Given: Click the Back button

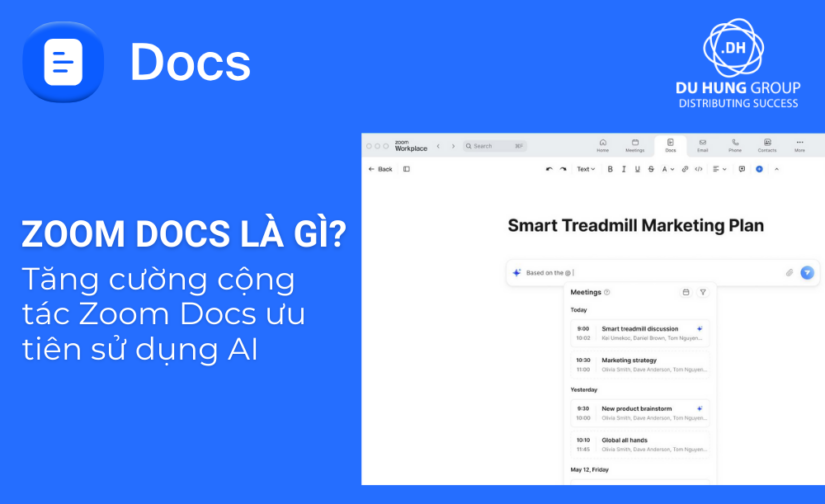Looking at the screenshot, I should pyautogui.click(x=380, y=169).
